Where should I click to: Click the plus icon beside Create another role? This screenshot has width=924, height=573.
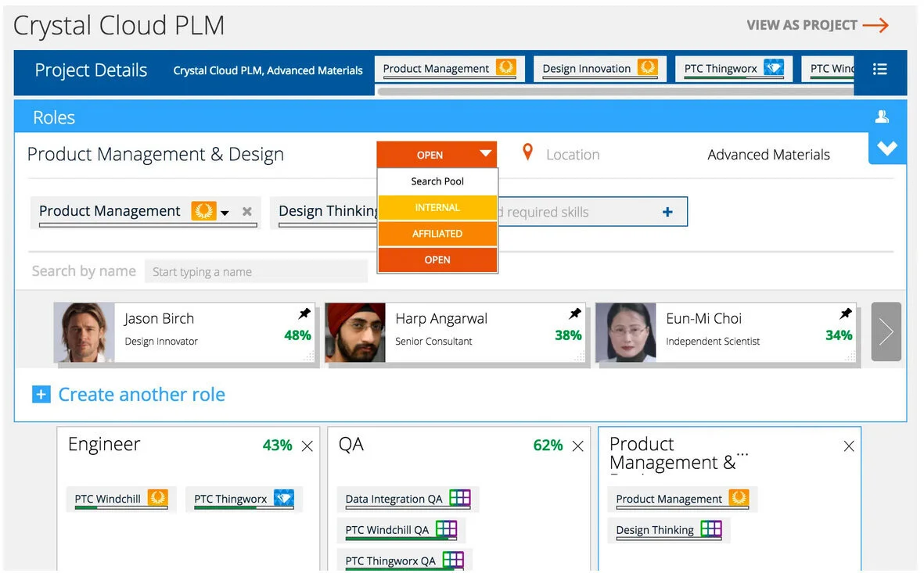pyautogui.click(x=41, y=394)
